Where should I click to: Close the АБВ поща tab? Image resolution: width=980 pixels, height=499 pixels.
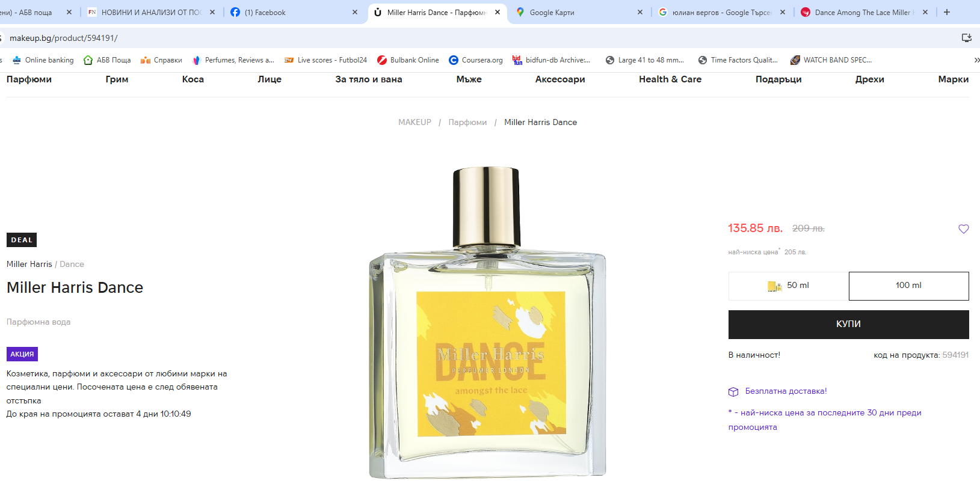pyautogui.click(x=69, y=12)
